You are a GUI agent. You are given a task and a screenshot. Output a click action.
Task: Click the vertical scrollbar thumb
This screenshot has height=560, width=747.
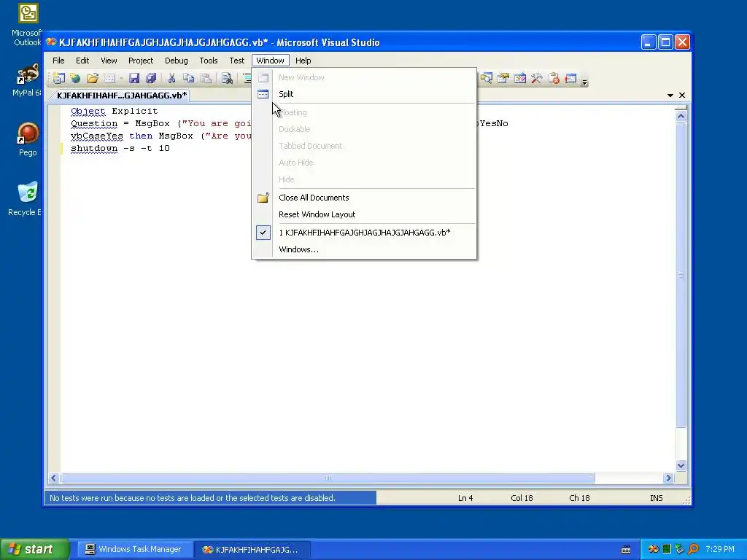[x=681, y=275]
